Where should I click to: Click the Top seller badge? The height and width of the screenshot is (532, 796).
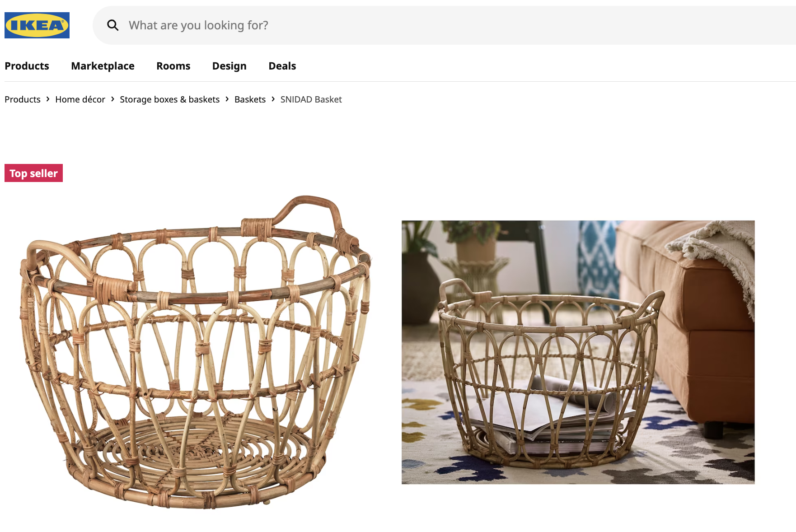coord(33,173)
